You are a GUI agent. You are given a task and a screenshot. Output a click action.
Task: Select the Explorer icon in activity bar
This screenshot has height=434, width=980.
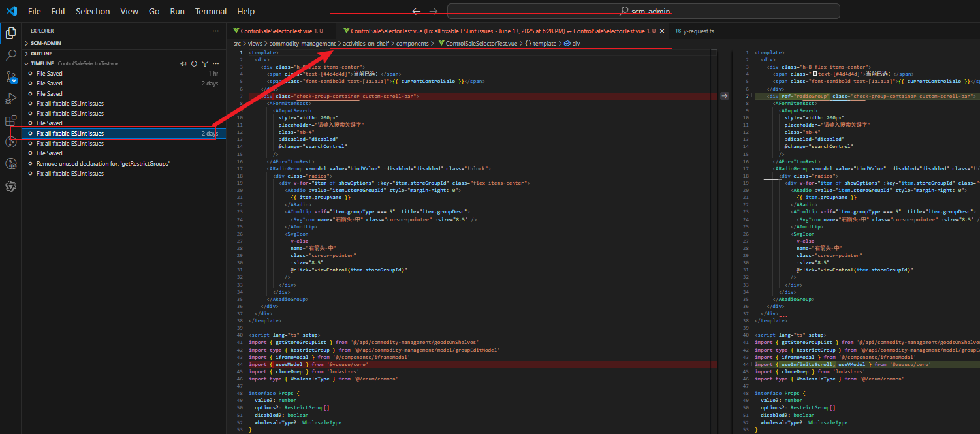tap(10, 31)
